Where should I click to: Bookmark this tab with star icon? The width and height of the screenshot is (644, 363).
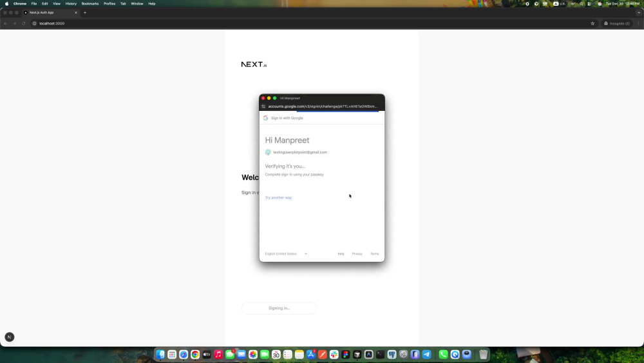592,23
